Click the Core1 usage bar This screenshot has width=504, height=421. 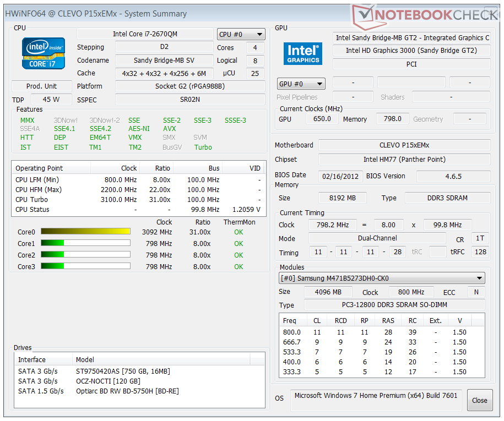point(85,243)
